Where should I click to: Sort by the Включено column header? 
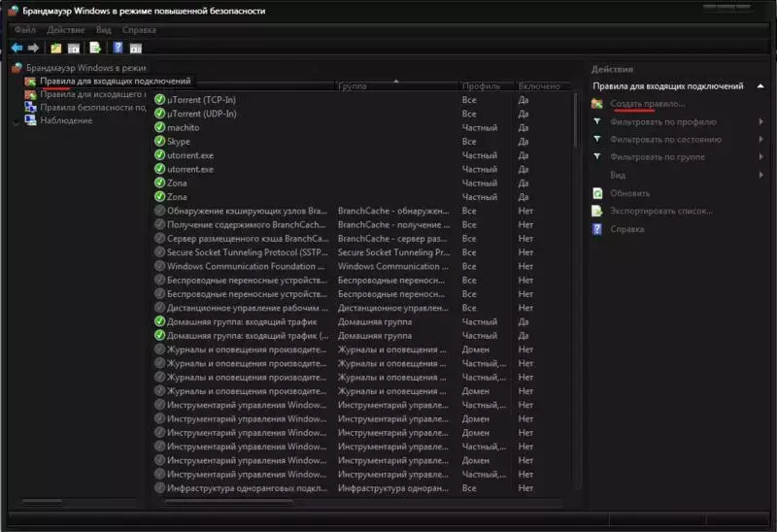543,86
